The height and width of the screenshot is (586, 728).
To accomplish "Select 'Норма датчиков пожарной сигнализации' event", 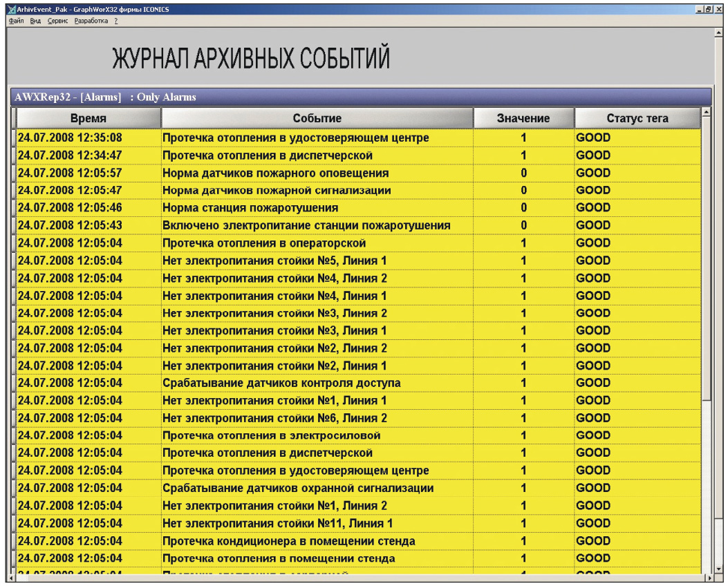I will click(x=277, y=190).
